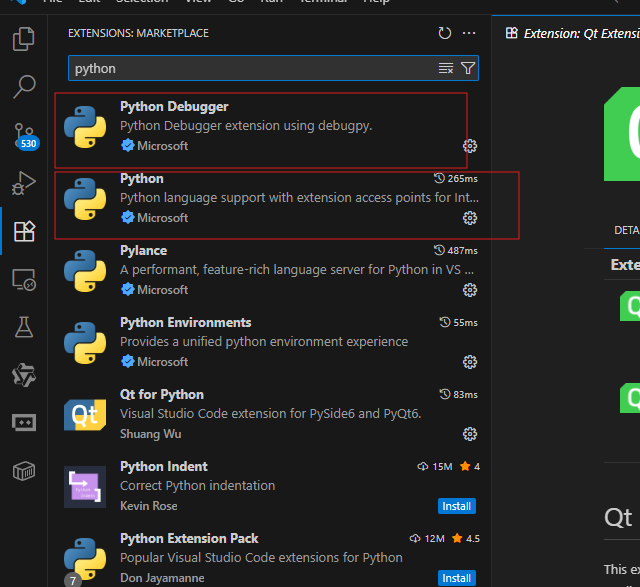Open the Testing flask view

[24, 327]
